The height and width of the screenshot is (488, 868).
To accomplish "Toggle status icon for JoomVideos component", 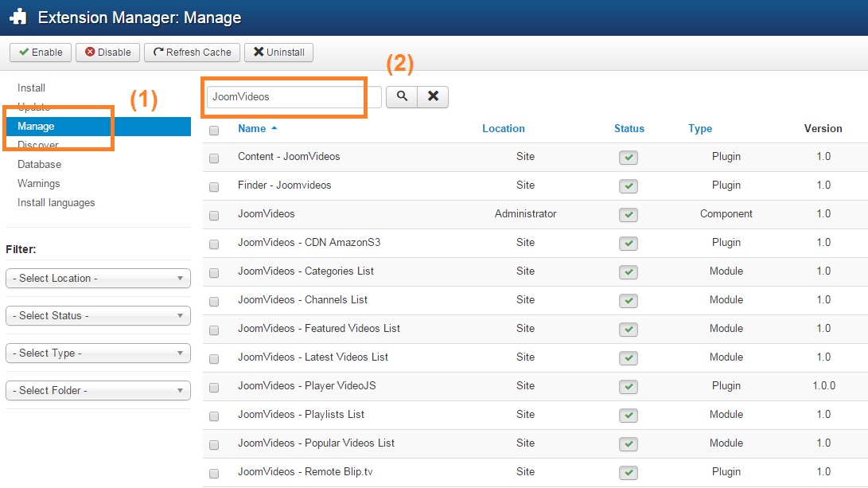I will (629, 215).
